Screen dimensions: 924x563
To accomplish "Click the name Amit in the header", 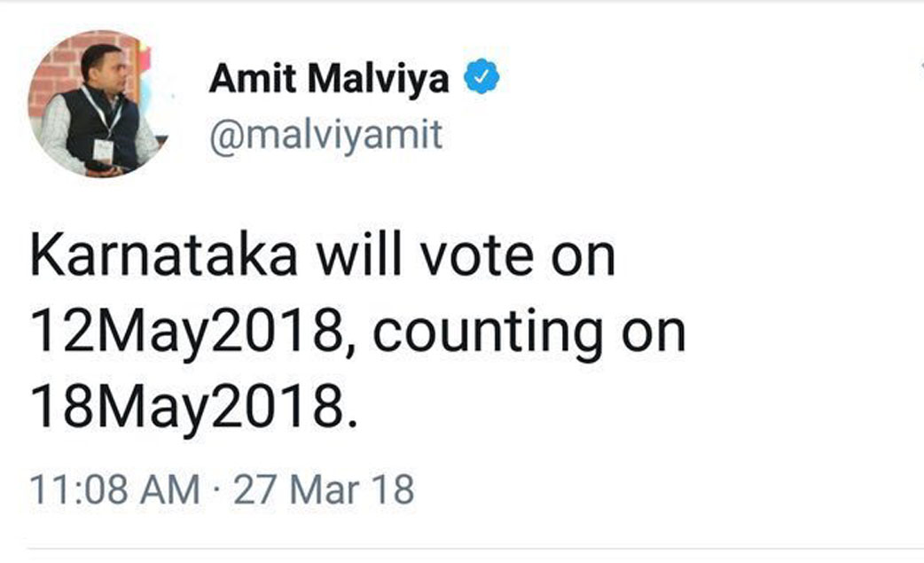I will pos(245,80).
